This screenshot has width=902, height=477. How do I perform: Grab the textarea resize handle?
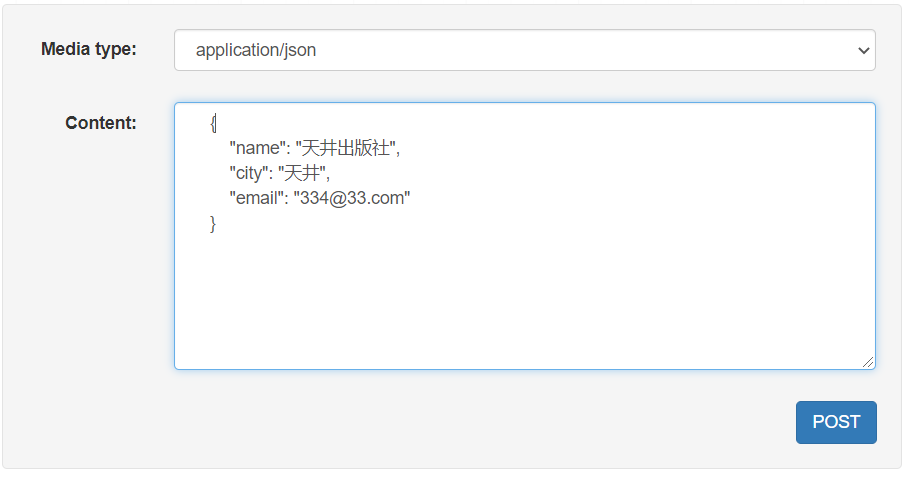868,362
